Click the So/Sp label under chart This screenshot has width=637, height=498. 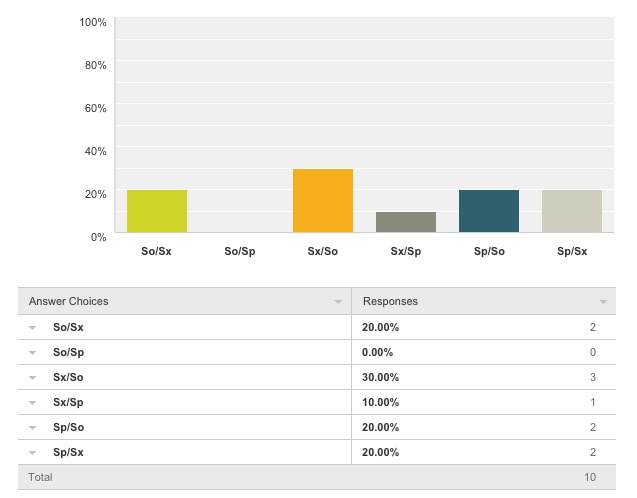pyautogui.click(x=239, y=251)
